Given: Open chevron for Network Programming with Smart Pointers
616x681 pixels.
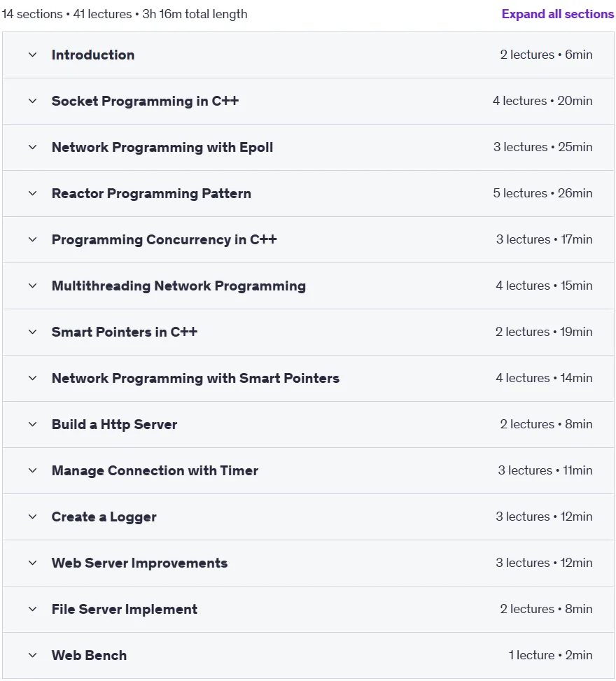Looking at the screenshot, I should click(x=33, y=378).
